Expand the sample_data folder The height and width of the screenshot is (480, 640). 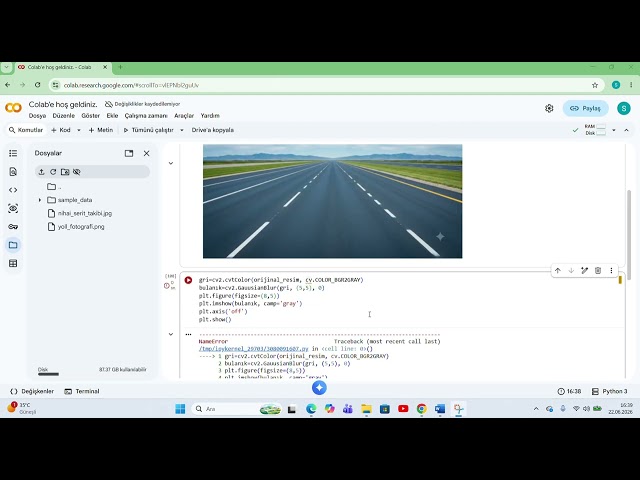(x=40, y=200)
